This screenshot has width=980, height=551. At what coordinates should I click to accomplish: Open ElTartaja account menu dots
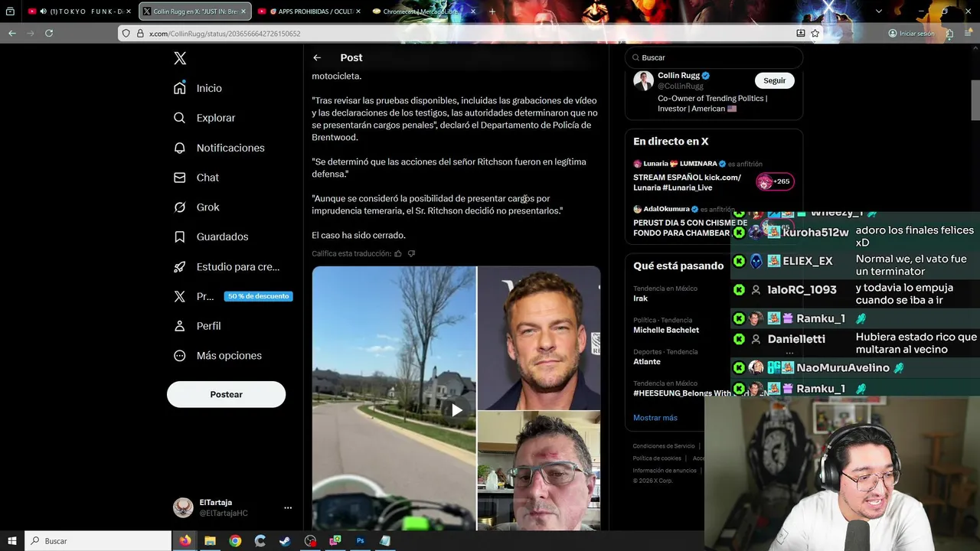click(x=288, y=507)
